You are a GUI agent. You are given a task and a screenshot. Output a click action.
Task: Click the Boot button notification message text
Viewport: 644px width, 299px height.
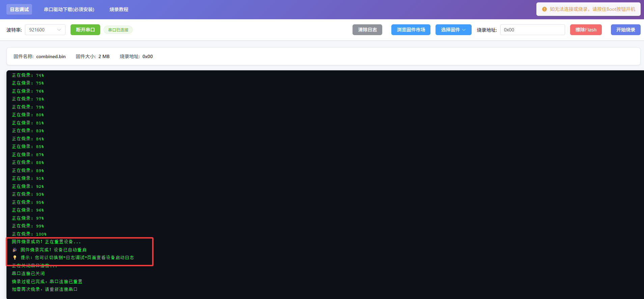pos(592,9)
